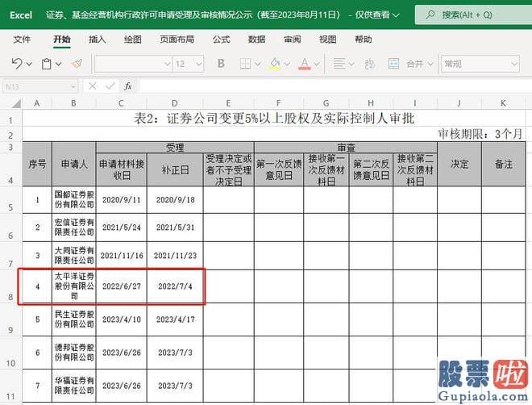532x405 pixels.
Task: Select column A header
Action: tap(37, 103)
